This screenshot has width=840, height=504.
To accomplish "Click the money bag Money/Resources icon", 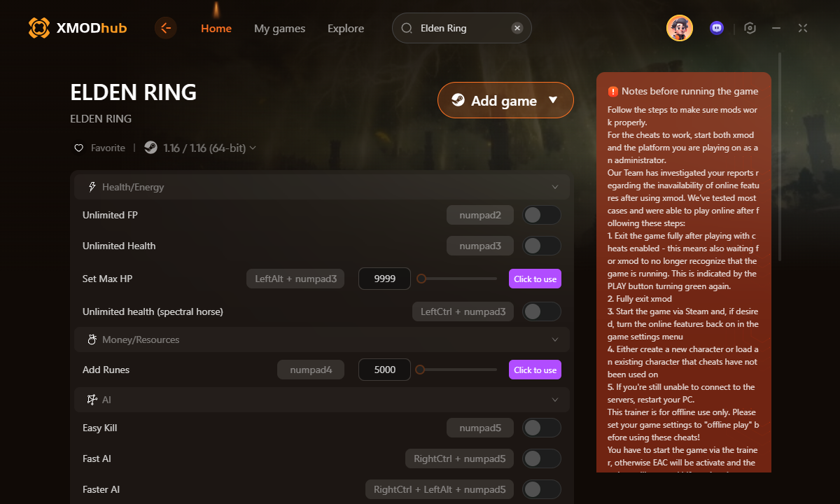I will point(92,339).
